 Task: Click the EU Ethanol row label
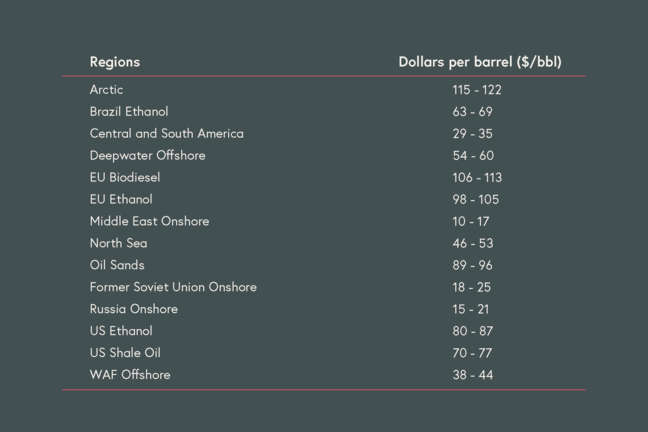[x=121, y=200]
